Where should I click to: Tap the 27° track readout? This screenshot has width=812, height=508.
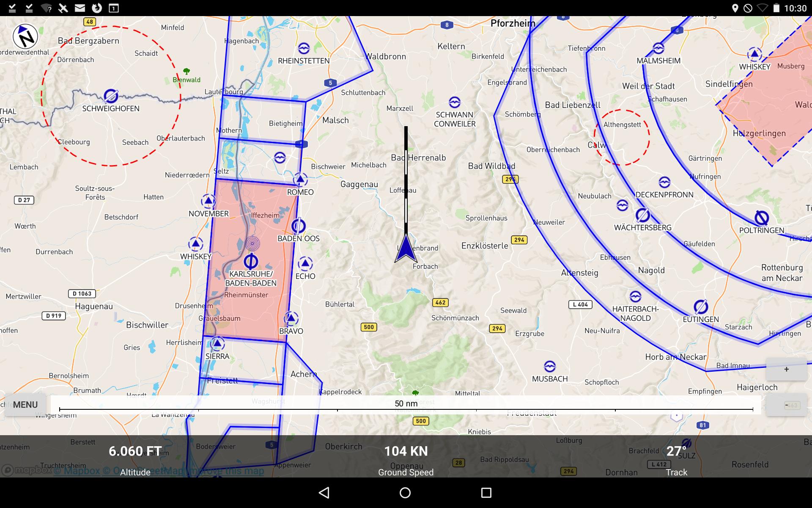[x=677, y=451]
